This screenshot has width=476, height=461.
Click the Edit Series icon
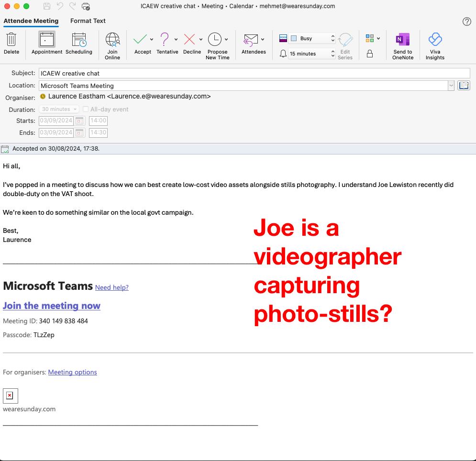345,40
